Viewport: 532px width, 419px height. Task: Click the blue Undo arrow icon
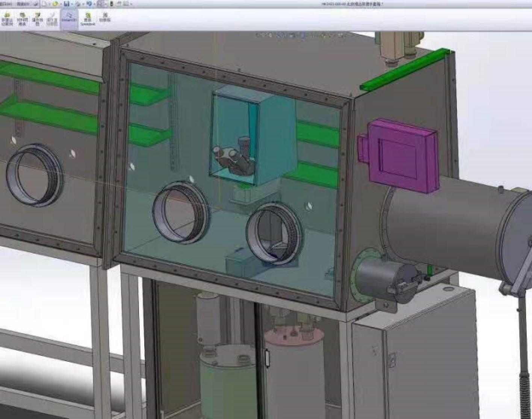(89, 4)
